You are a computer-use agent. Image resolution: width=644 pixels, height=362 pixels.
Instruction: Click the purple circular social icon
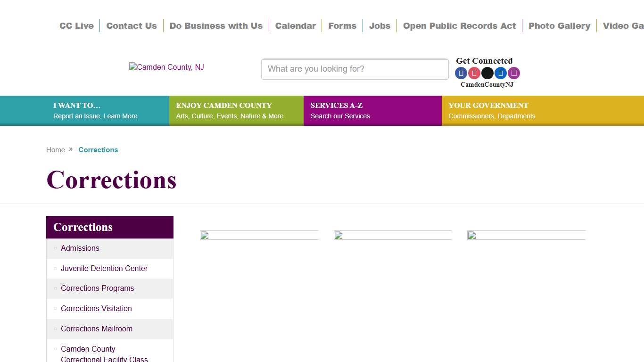(x=513, y=73)
